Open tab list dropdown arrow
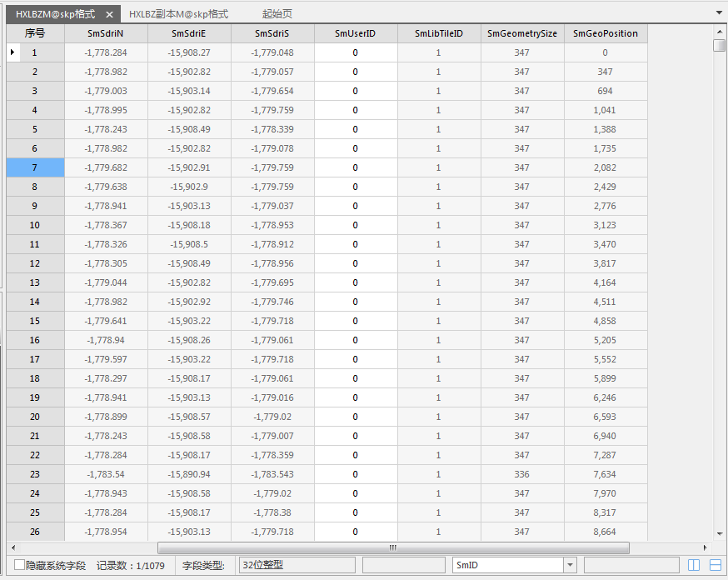The height and width of the screenshot is (580, 728). point(719,12)
